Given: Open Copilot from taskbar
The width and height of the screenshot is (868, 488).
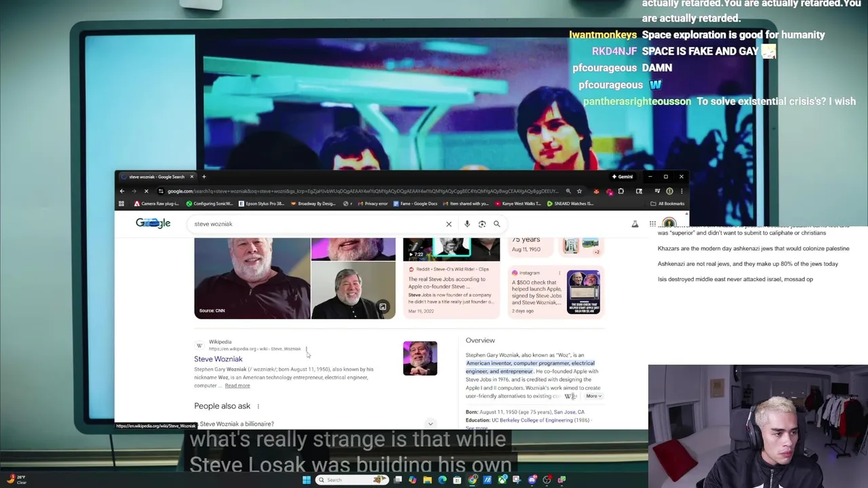Looking at the screenshot, I should point(412,480).
